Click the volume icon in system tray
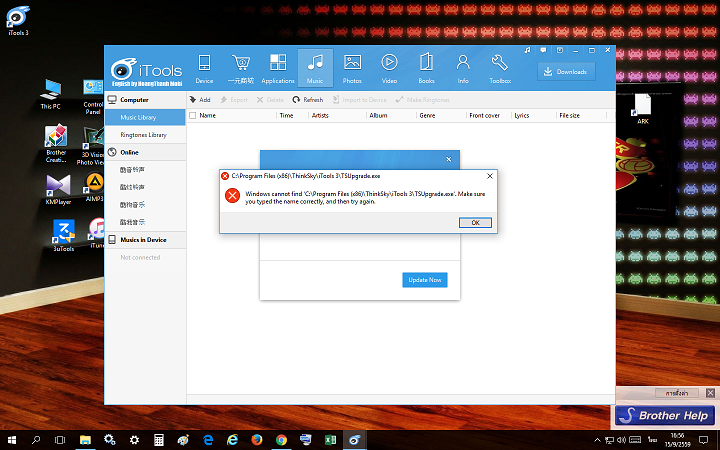Viewport: 720px width, 450px height. (622, 440)
